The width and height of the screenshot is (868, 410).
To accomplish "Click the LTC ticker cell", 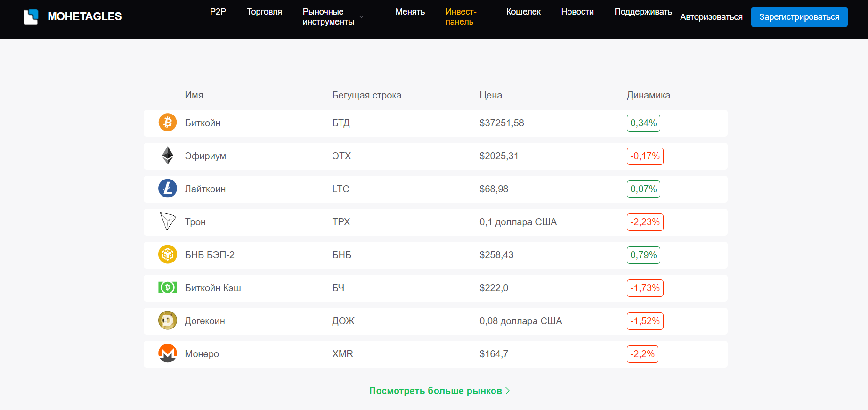I will coord(341,189).
